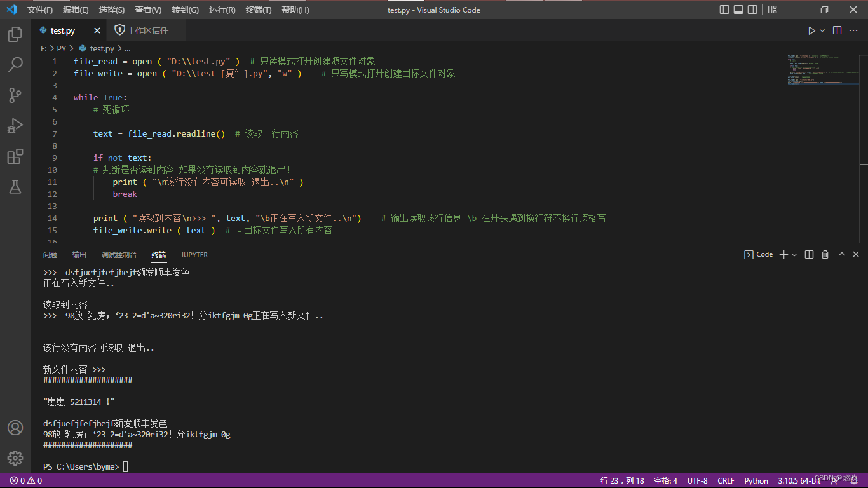Switch to the 输出 panel tab
Viewport: 868px width, 488px height.
[x=79, y=255]
